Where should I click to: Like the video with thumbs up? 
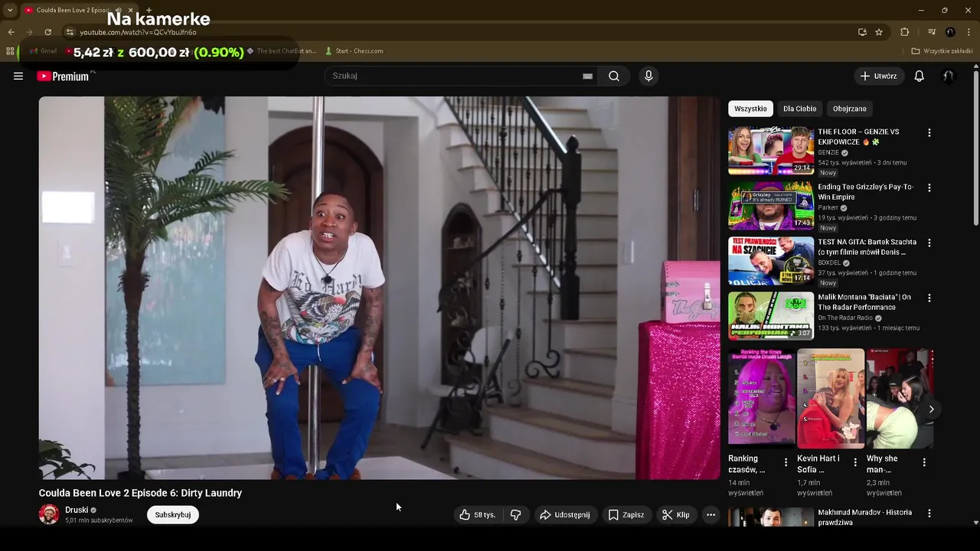click(478, 515)
